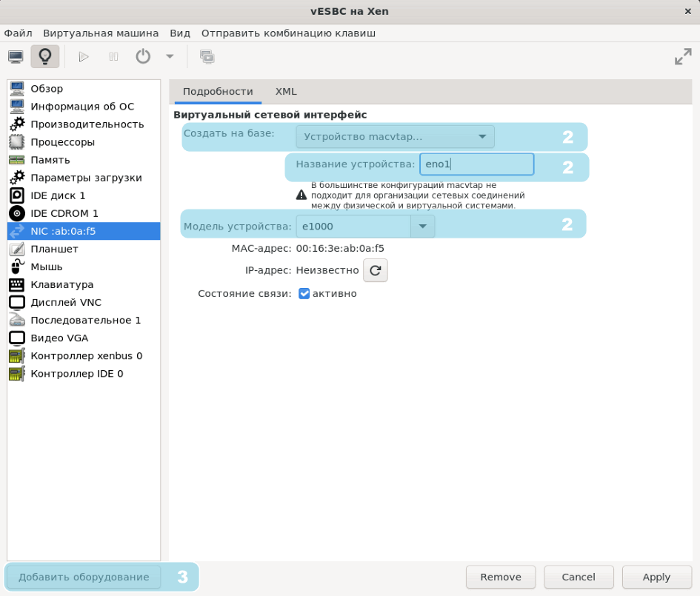The width and height of the screenshot is (700, 596).
Task: Click Добавить оборудование button
Action: (x=84, y=577)
